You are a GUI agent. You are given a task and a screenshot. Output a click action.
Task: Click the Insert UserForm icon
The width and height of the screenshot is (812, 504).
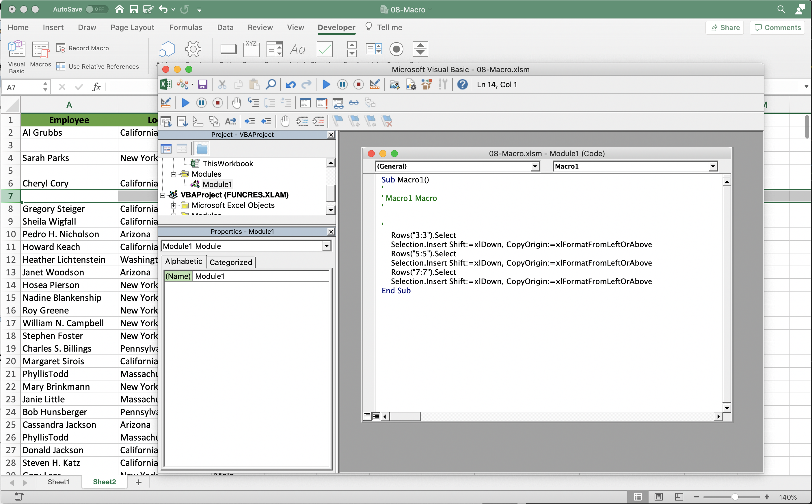182,85
